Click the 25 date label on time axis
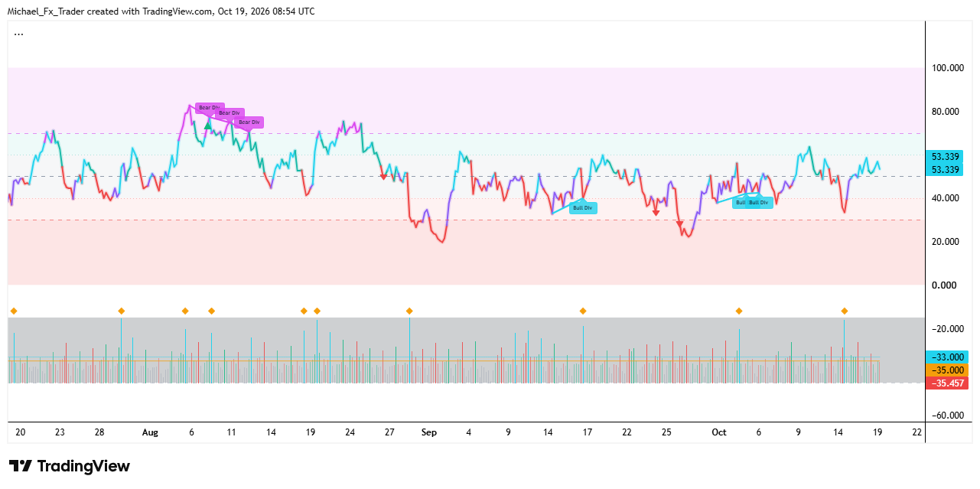Image resolution: width=980 pixels, height=489 pixels. (x=666, y=432)
